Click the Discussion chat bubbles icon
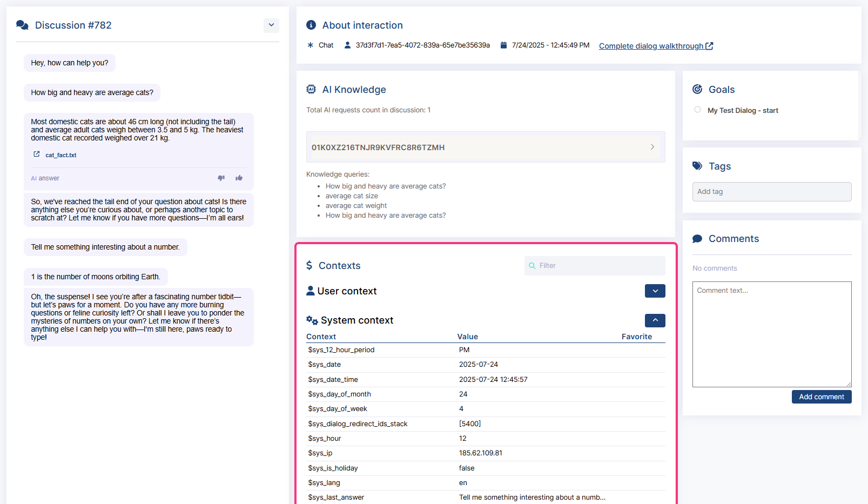The image size is (868, 504). click(x=22, y=25)
